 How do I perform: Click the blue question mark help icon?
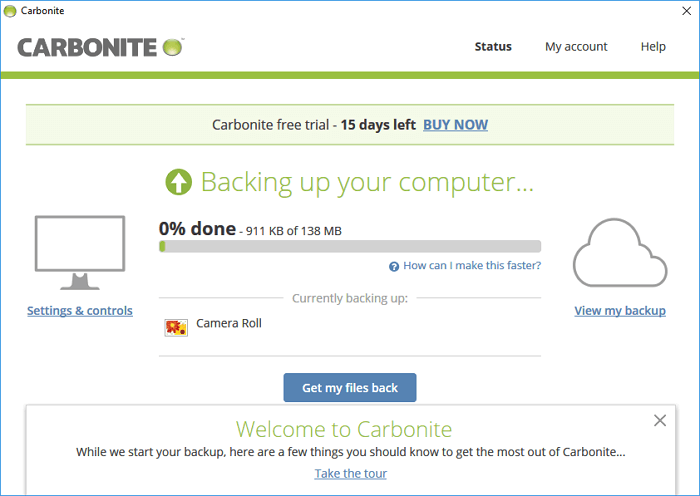pyautogui.click(x=394, y=266)
